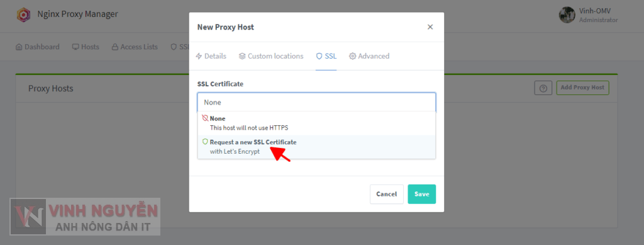Click the Nginx Proxy Manager logo
Screen dimensions: 644x245
click(x=24, y=14)
